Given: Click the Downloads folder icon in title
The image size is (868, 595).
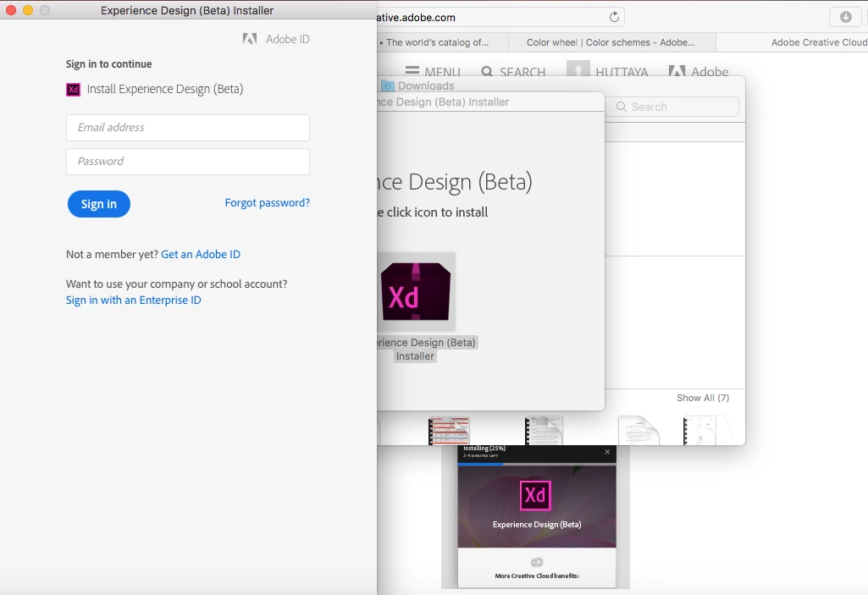Looking at the screenshot, I should [x=388, y=85].
